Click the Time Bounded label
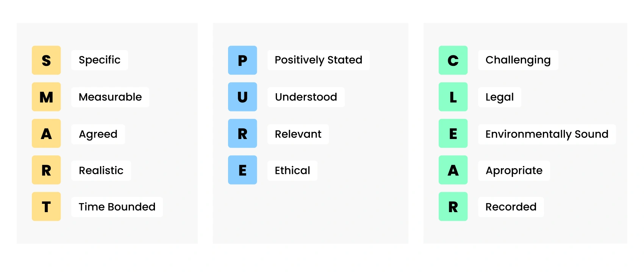Screen dimensions: 644x272 pos(117,207)
